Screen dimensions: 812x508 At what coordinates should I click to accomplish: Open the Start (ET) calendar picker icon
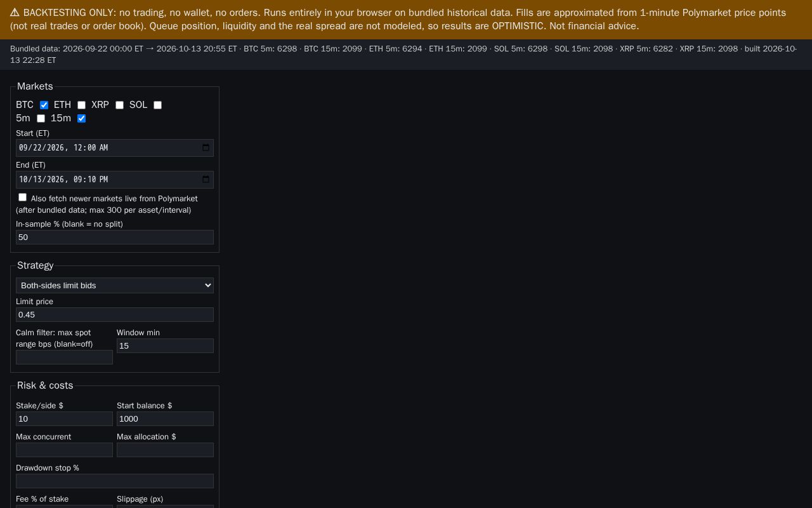pyautogui.click(x=206, y=147)
